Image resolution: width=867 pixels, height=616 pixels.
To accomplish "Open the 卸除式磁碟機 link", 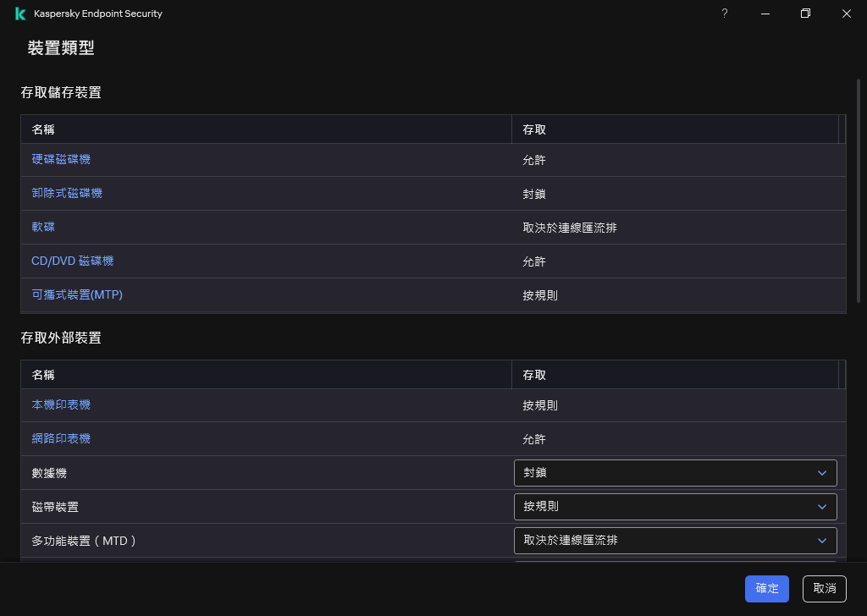I will (x=67, y=194).
